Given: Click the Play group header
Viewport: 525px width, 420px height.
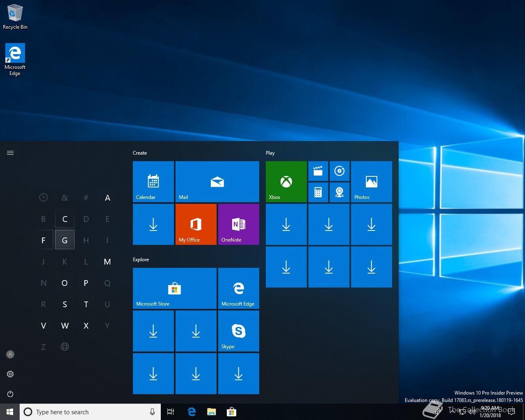Looking at the screenshot, I should click(270, 153).
